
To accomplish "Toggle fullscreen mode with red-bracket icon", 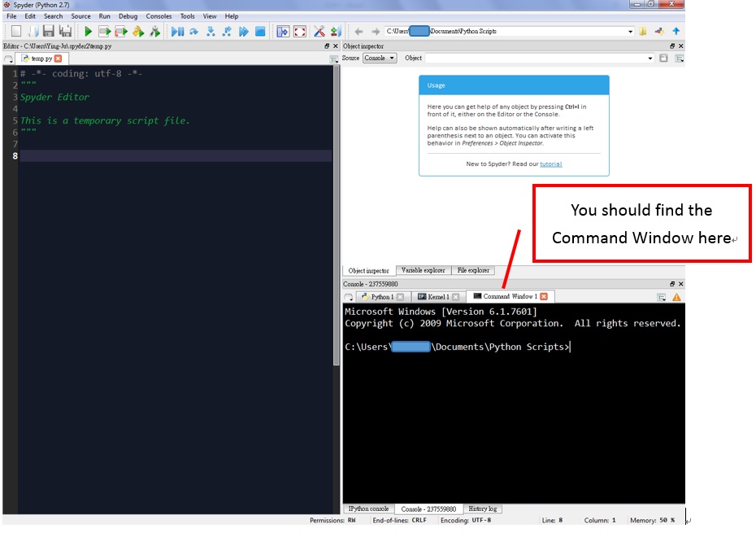I will (x=300, y=32).
